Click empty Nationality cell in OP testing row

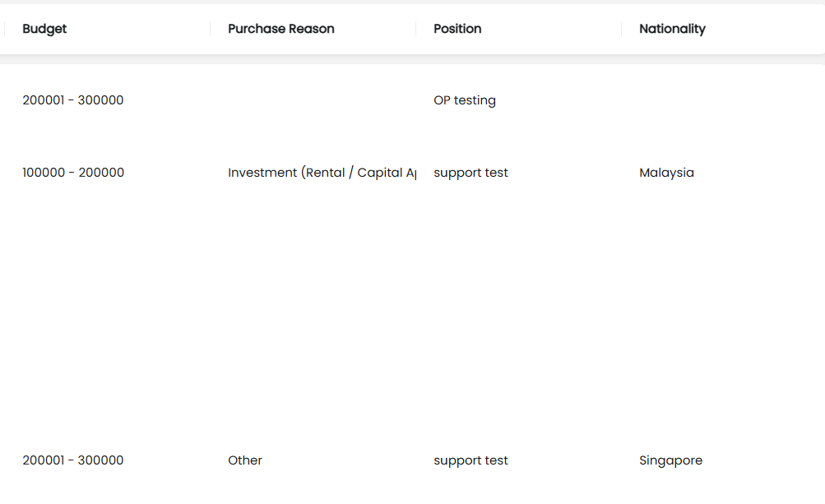716,100
